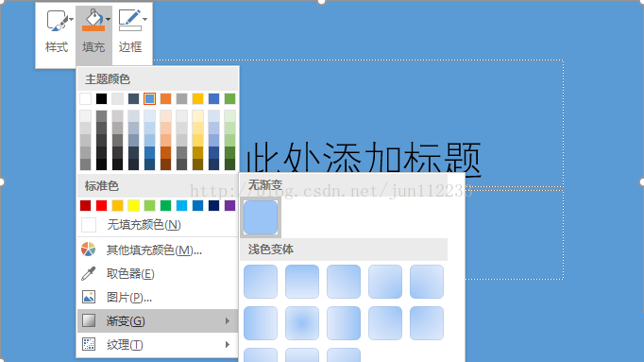Image resolution: width=644 pixels, height=362 pixels.
Task: Select lightest green tint in theme column
Action: tap(230, 116)
